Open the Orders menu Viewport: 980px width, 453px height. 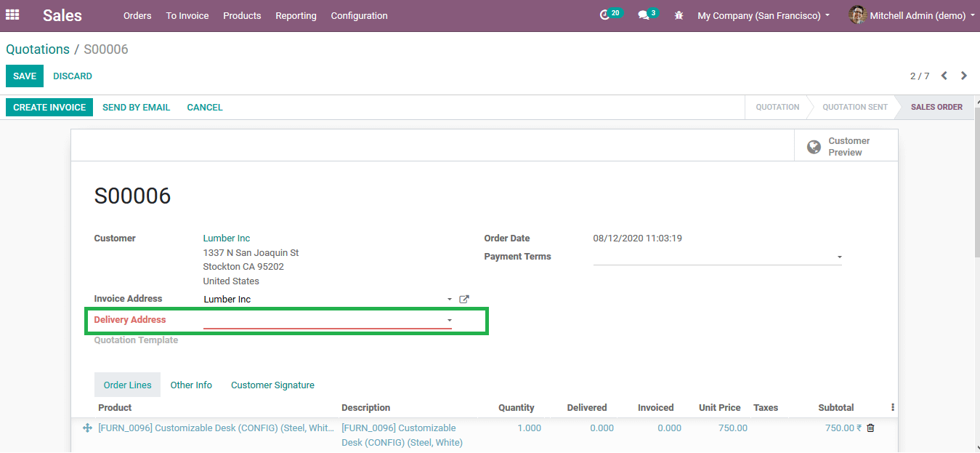point(137,15)
